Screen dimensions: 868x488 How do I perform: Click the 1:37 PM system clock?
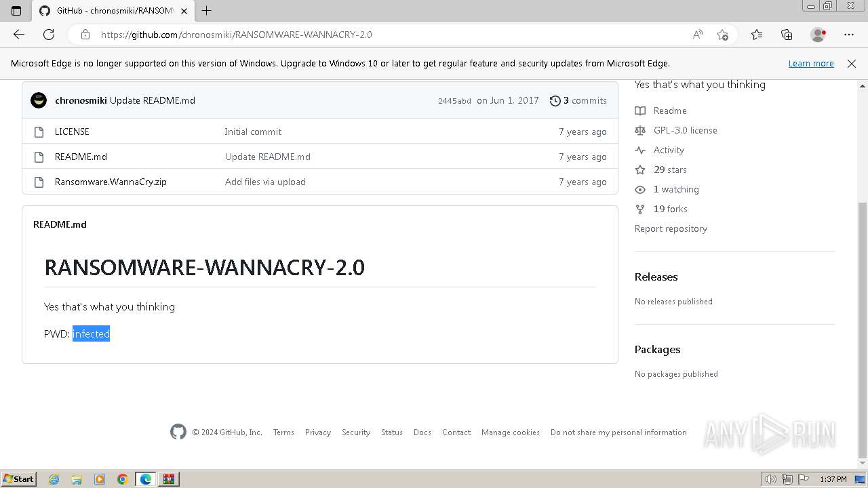coord(833,479)
